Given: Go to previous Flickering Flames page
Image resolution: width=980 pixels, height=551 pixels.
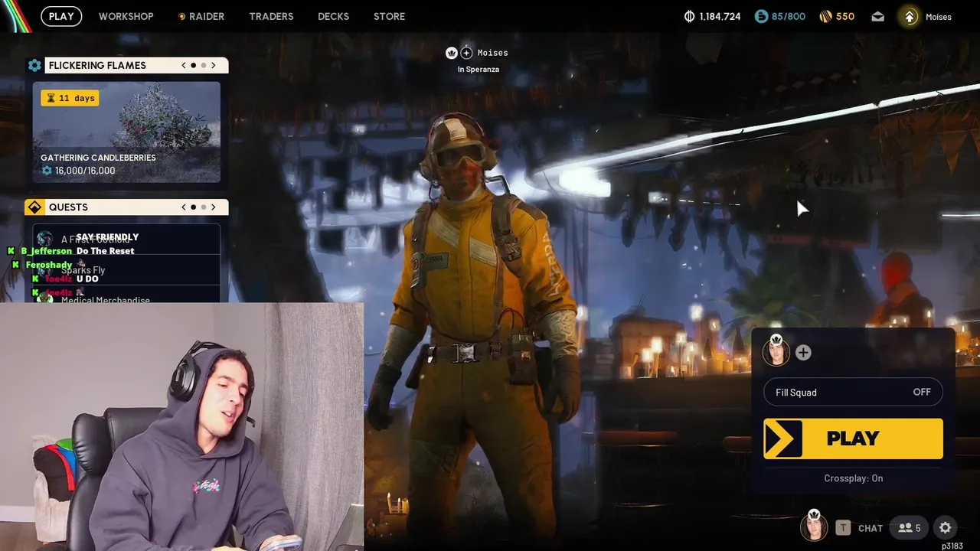Looking at the screenshot, I should tap(184, 65).
